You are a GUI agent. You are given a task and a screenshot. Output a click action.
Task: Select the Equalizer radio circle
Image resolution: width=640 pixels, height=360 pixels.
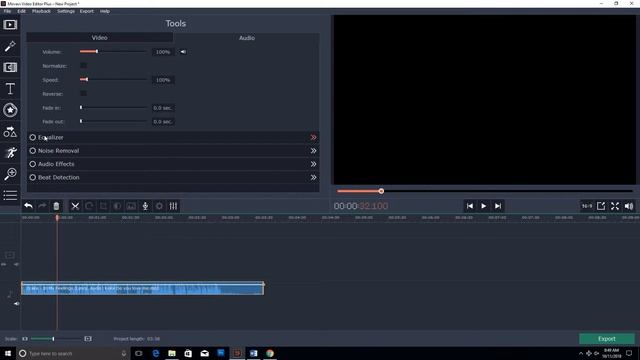click(x=33, y=138)
